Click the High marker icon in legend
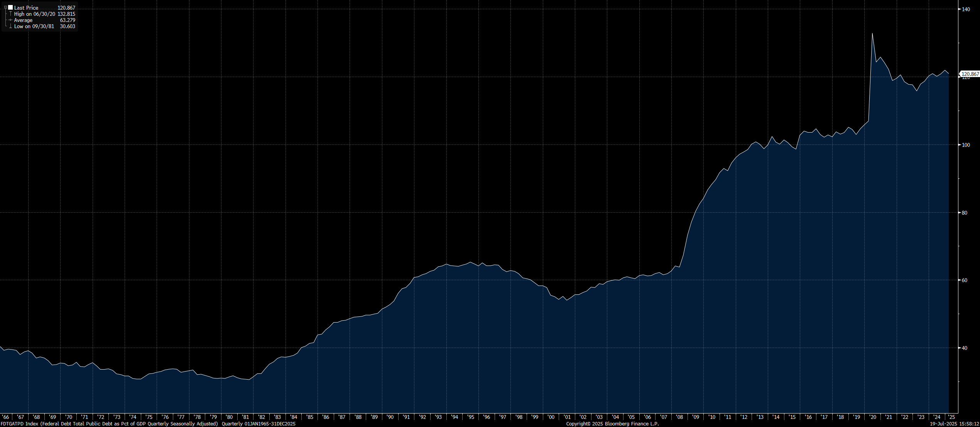The image size is (980, 427). tap(10, 14)
